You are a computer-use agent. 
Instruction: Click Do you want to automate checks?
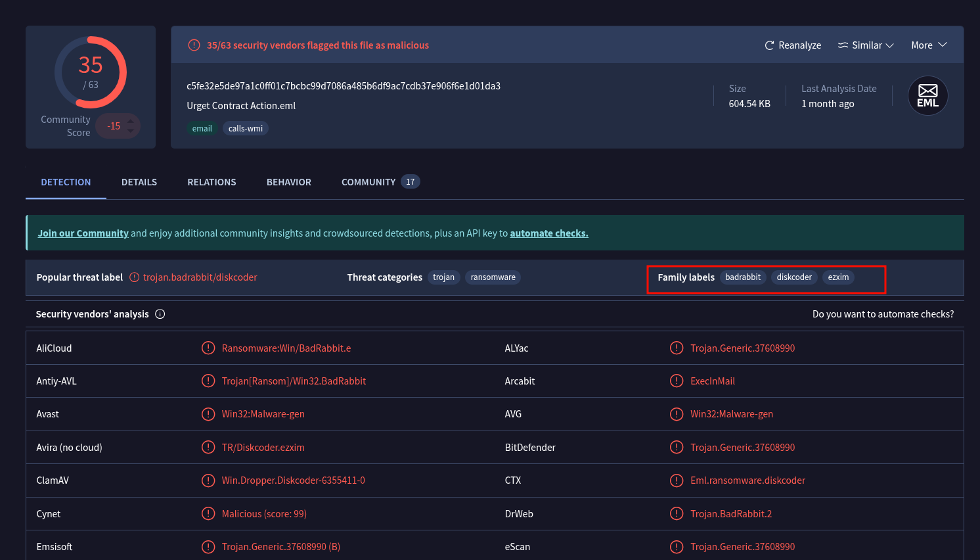tap(883, 314)
